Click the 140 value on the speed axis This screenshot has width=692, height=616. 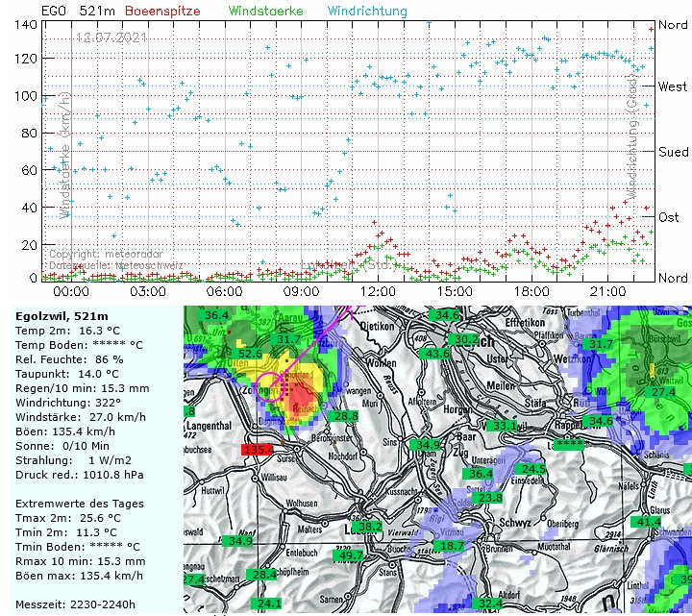26,24
